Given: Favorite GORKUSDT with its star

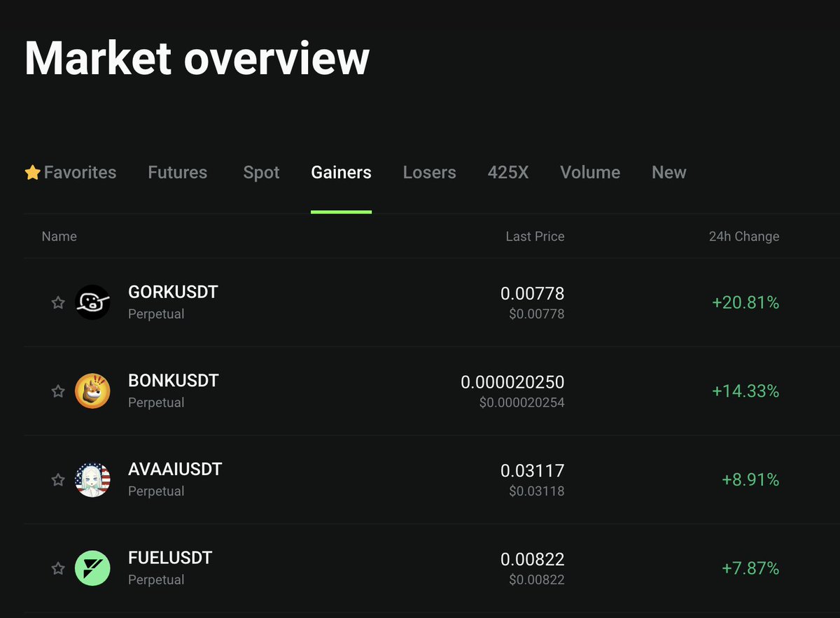Looking at the screenshot, I should click(x=58, y=302).
